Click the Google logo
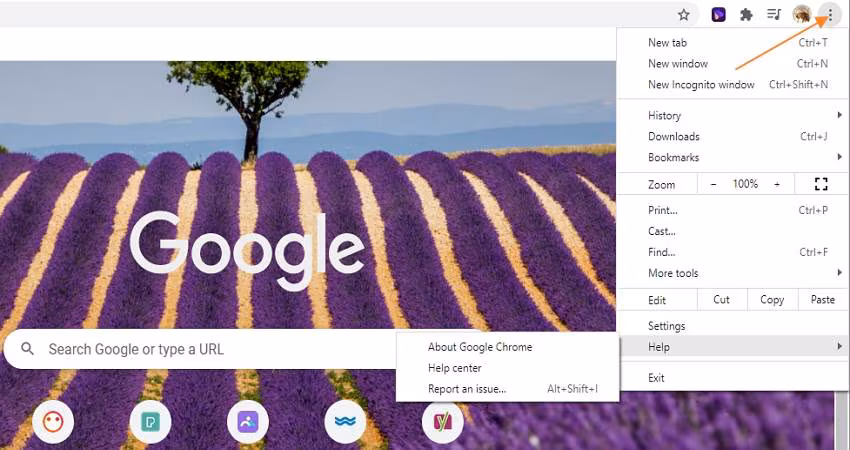The image size is (850, 450). click(247, 250)
